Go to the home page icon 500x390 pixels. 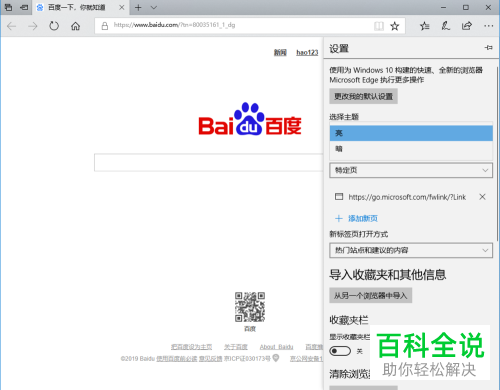76,26
